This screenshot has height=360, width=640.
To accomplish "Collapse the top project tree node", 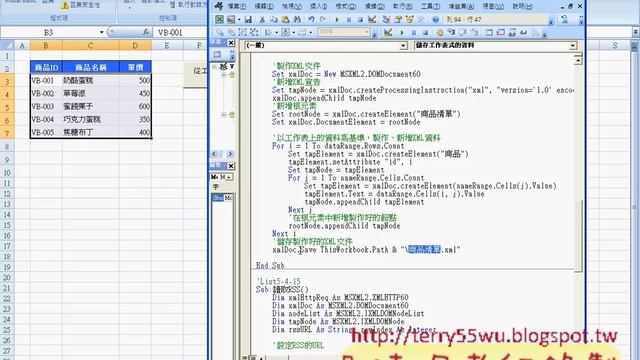I will pyautogui.click(x=215, y=67).
